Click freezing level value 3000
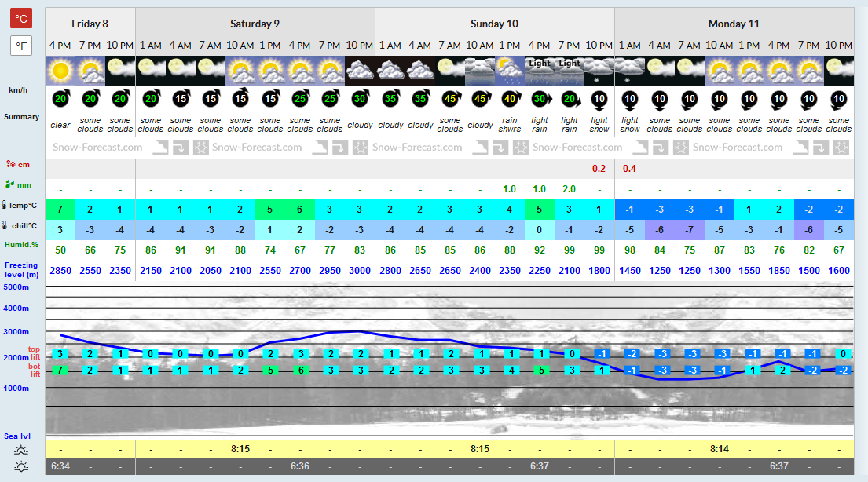This screenshot has width=868, height=482. [360, 271]
